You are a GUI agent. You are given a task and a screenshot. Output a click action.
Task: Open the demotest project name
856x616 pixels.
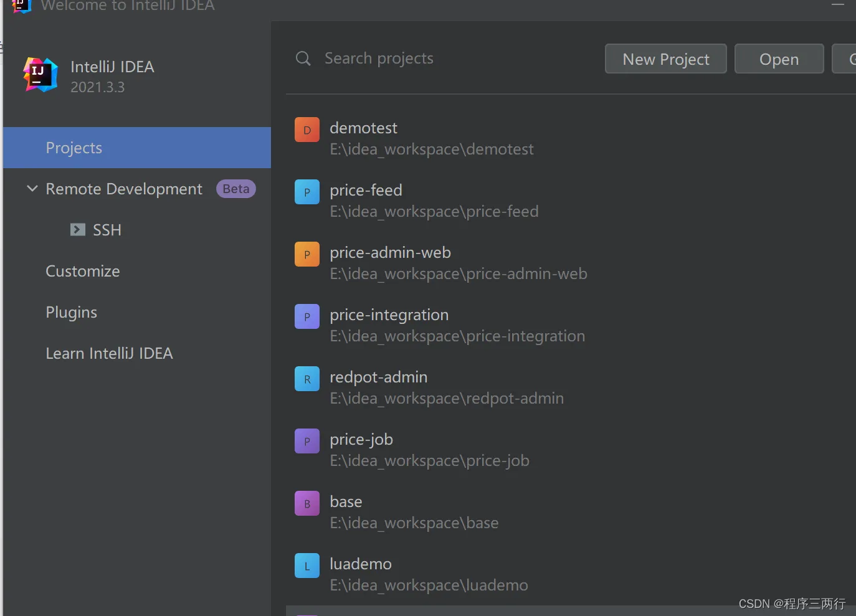pos(363,128)
